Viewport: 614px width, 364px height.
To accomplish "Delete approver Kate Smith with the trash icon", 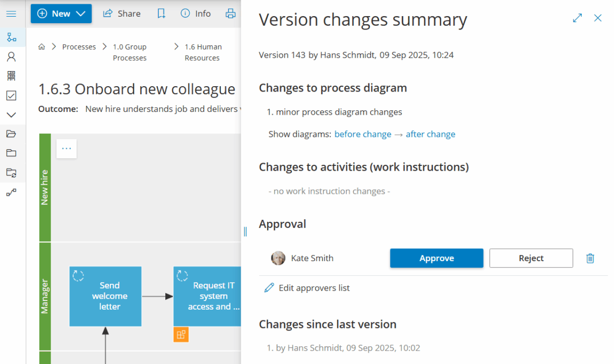I will pyautogui.click(x=590, y=258).
